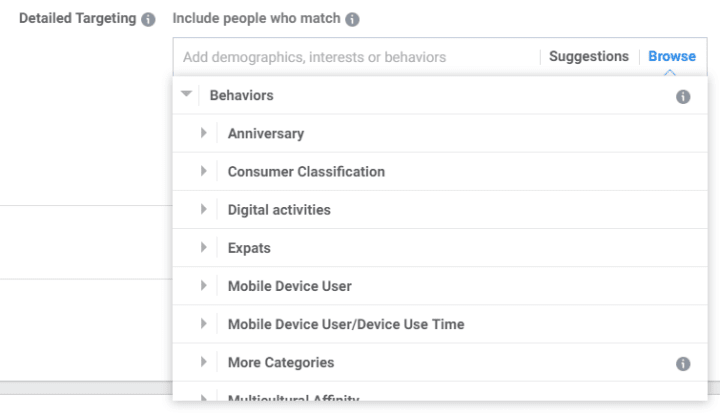Select the Consumer Classification label
This screenshot has height=415, width=720.
click(306, 172)
